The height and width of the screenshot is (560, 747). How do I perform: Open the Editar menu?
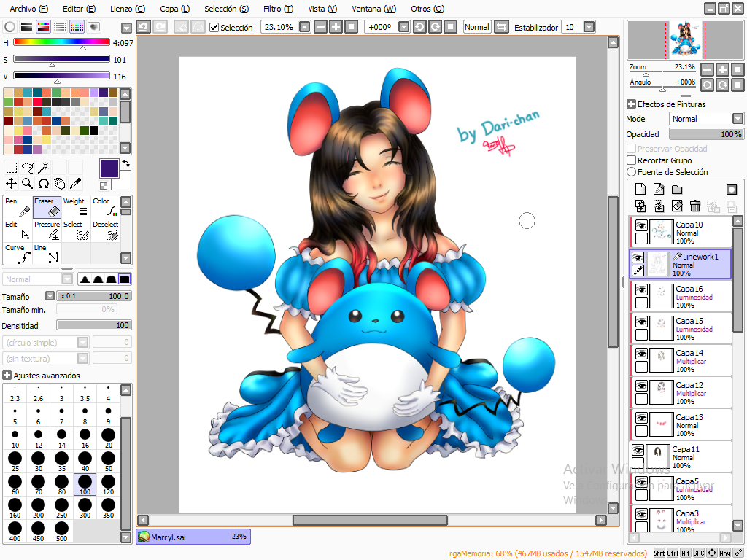pos(79,9)
